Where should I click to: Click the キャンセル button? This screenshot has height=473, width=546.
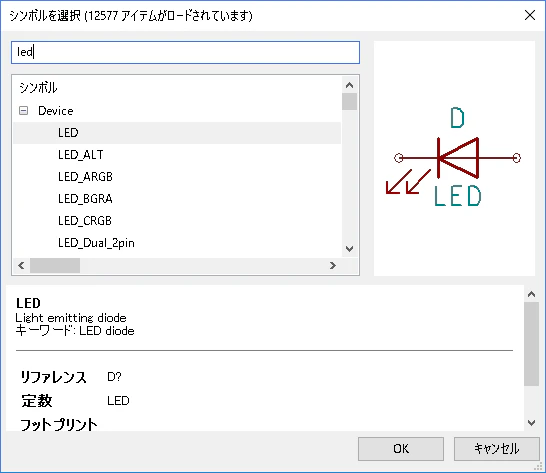click(x=497, y=449)
